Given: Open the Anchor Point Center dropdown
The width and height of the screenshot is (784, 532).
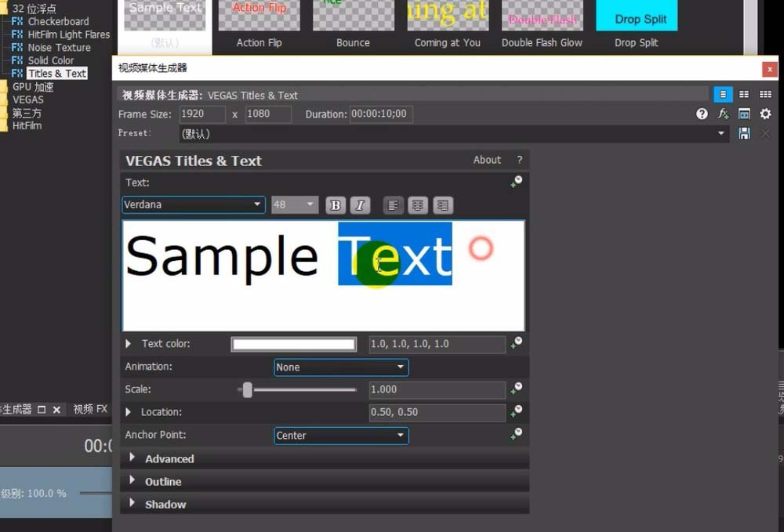Looking at the screenshot, I should pos(341,435).
